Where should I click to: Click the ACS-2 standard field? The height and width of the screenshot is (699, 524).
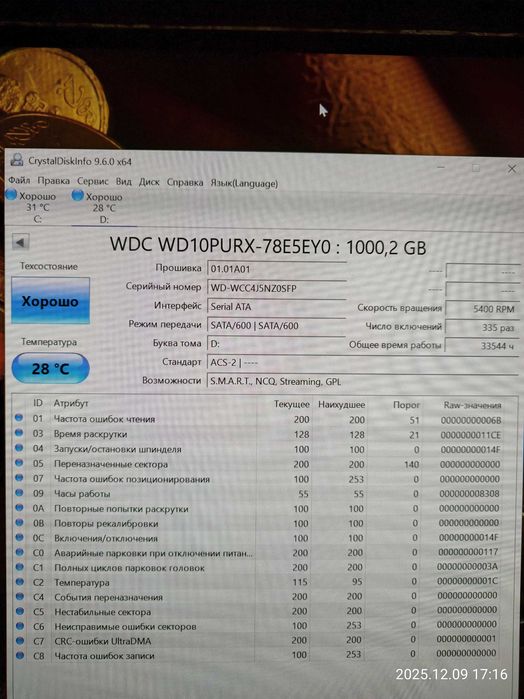click(x=363, y=362)
